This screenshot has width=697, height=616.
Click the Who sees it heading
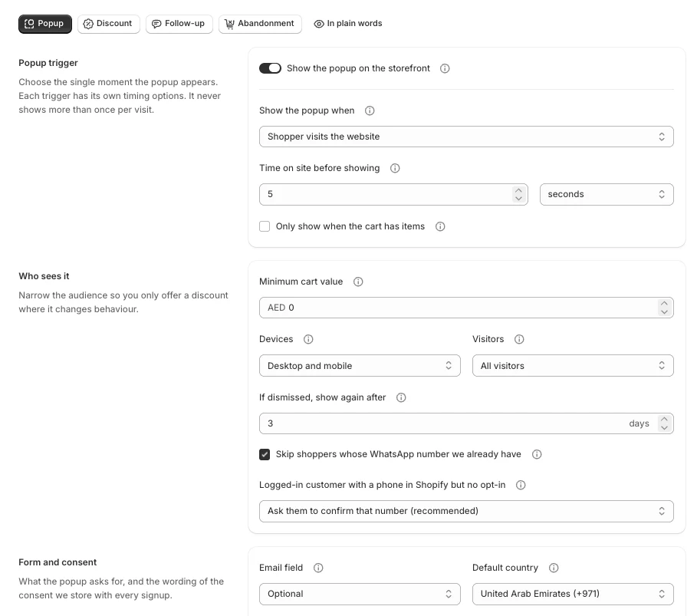tap(44, 276)
